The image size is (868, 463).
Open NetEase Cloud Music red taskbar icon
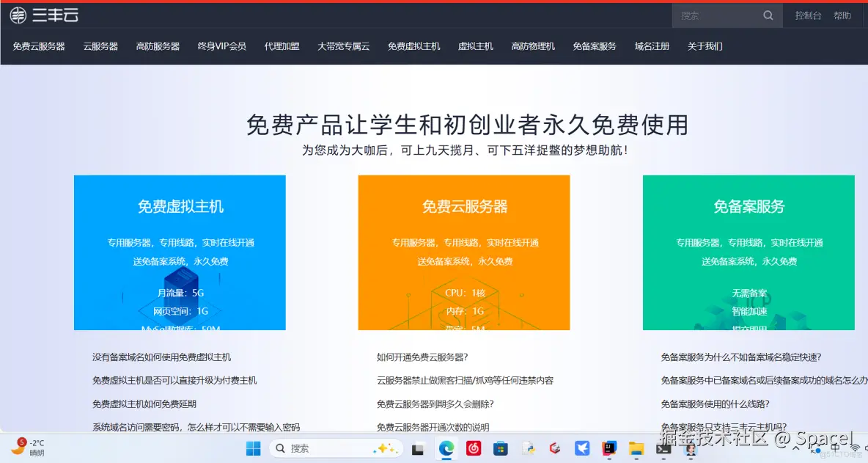(x=474, y=448)
